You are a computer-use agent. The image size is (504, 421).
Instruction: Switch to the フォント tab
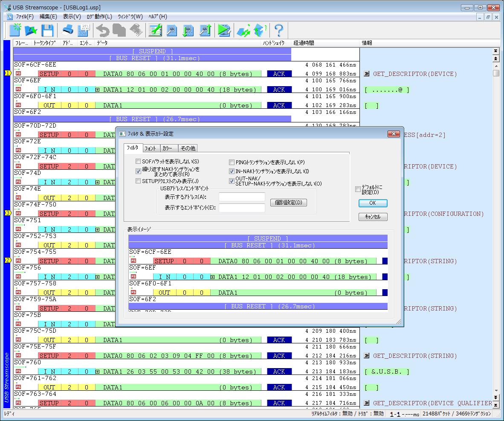pyautogui.click(x=150, y=148)
